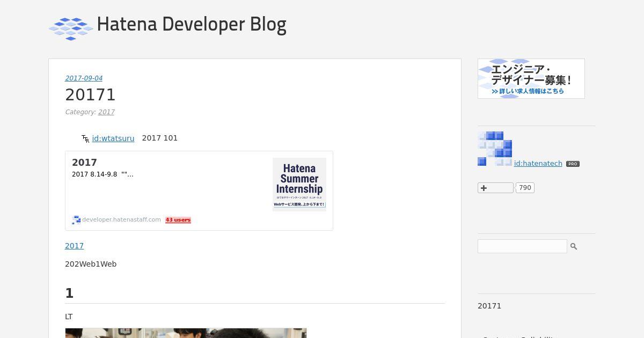The image size is (644, 338).
Task: Focus the sidebar search input field
Action: 522,246
